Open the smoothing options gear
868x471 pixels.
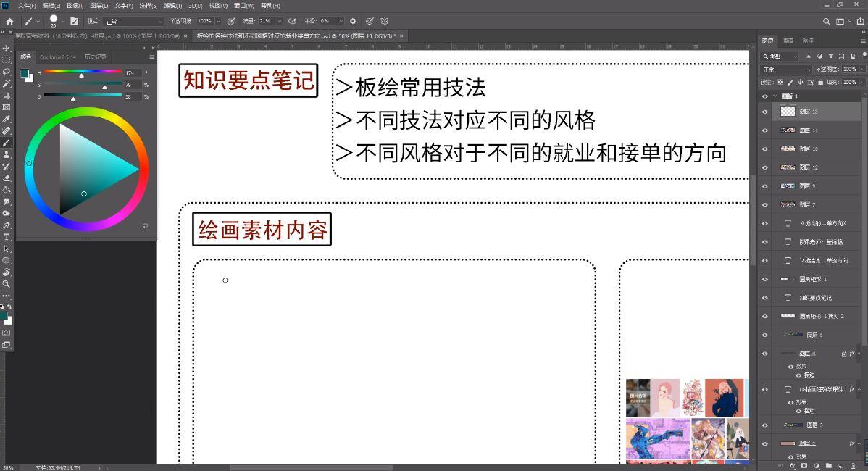click(353, 21)
